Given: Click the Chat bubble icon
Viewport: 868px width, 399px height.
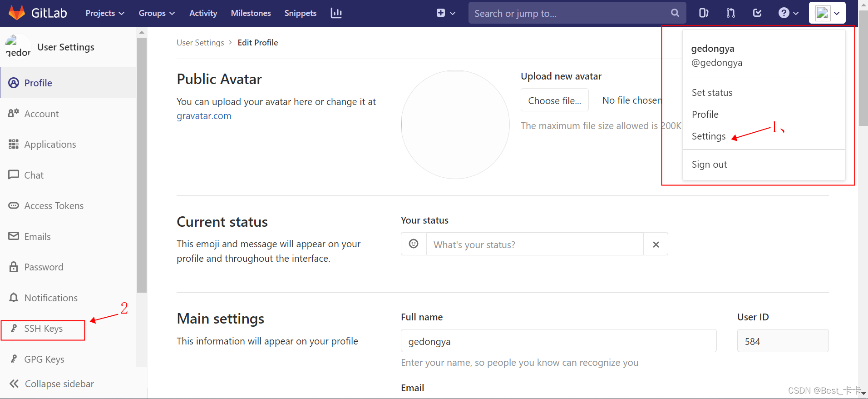Looking at the screenshot, I should point(14,175).
